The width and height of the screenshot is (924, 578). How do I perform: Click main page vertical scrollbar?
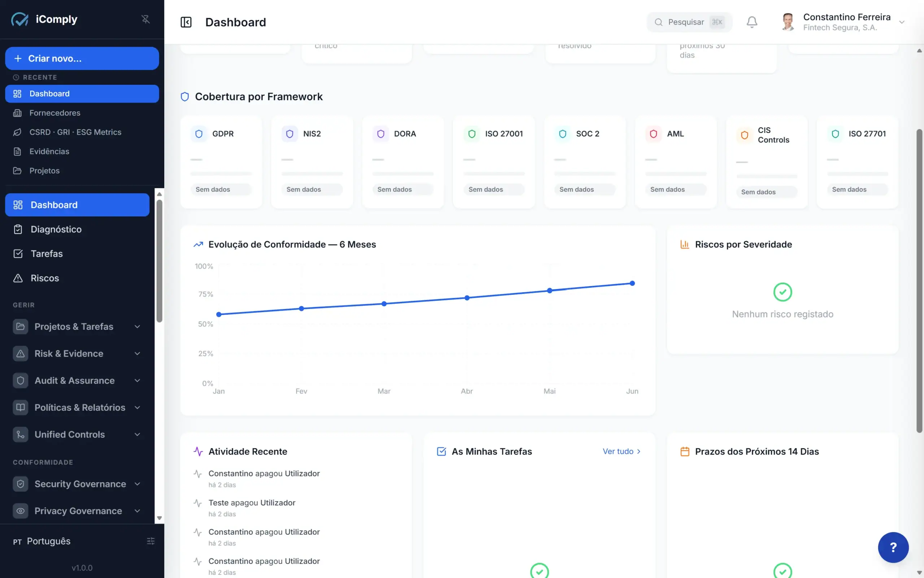[x=919, y=281]
